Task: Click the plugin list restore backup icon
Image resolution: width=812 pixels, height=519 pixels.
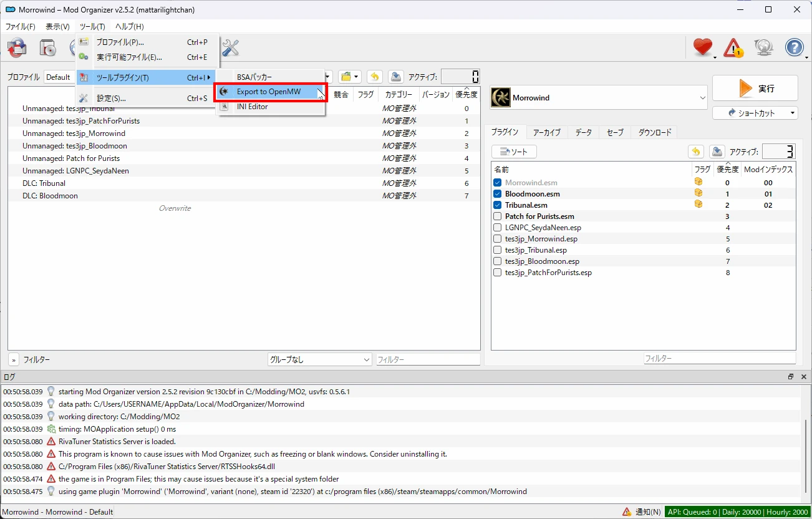Action: (x=695, y=152)
